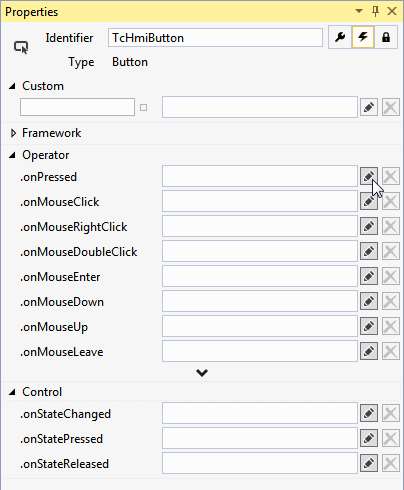
Task: Delete the .onMouseDown event via X
Action: point(391,301)
